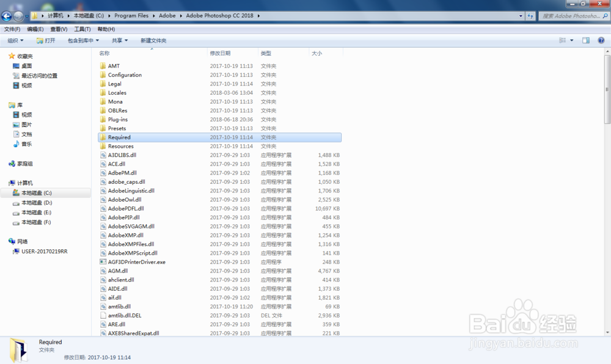Select the A3DLIBS.dll file icon
This screenshot has width=611, height=364.
point(103,155)
